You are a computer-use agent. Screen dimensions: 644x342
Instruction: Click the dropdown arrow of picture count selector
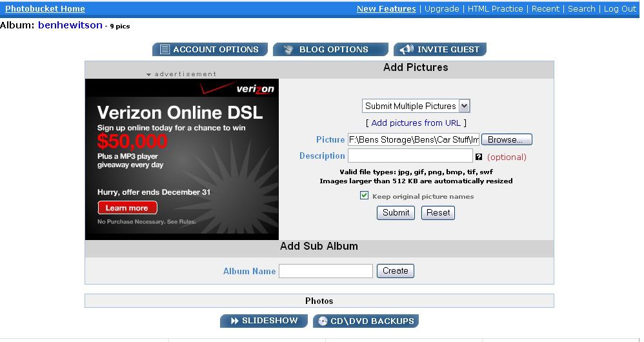pyautogui.click(x=464, y=106)
